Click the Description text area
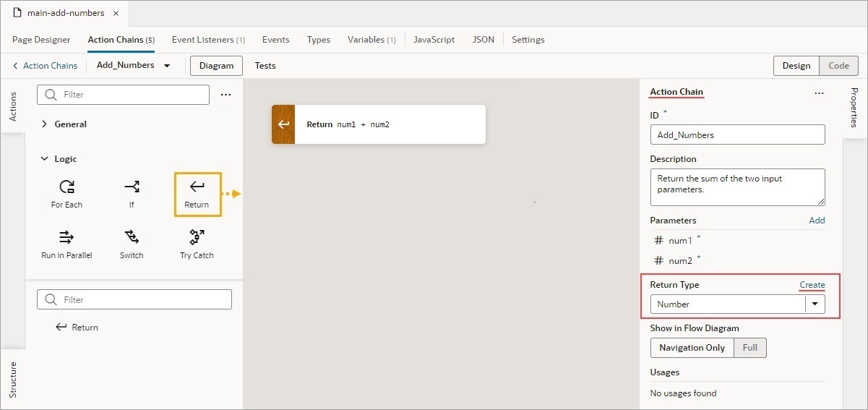The height and width of the screenshot is (410, 868). 738,187
